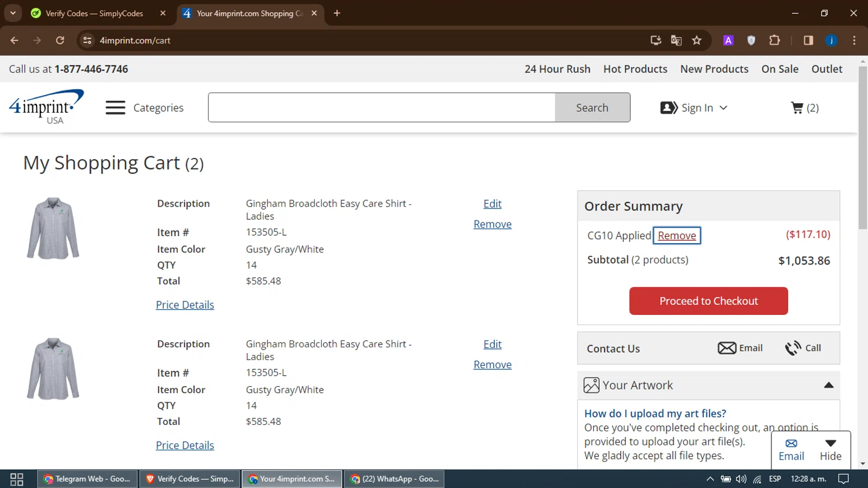Remove the first Gingham shirt cart item
This screenshot has height=488, width=868.
[x=492, y=224]
